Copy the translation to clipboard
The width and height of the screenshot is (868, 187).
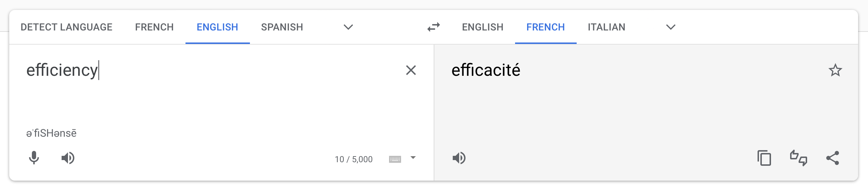pyautogui.click(x=764, y=158)
